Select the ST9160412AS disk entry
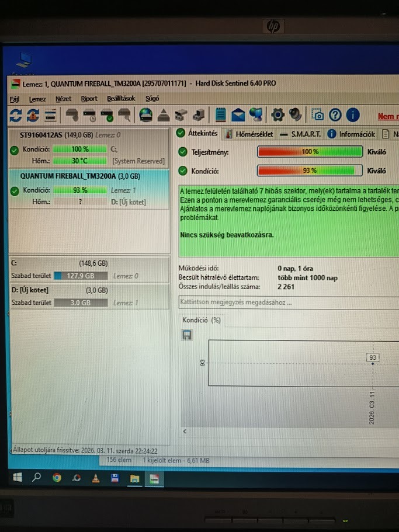This screenshot has width=399, height=532. click(x=89, y=148)
